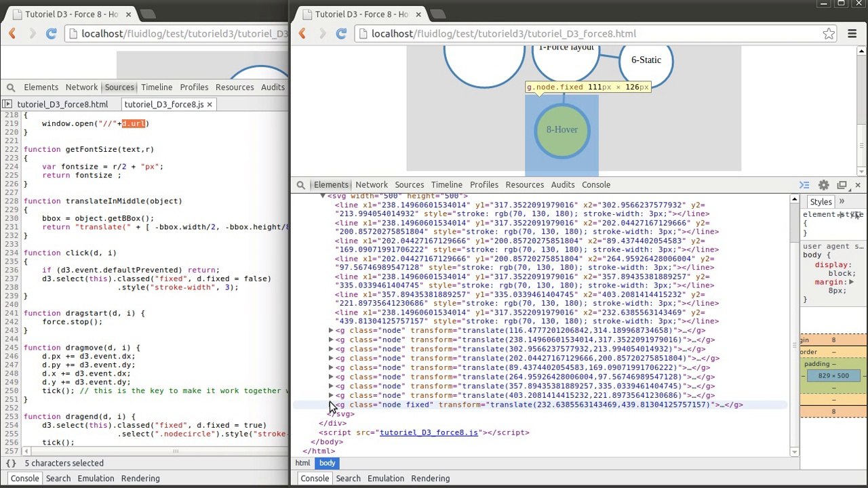This screenshot has width=868, height=488.
Task: Click the highlighted d.url text in code
Action: click(134, 124)
